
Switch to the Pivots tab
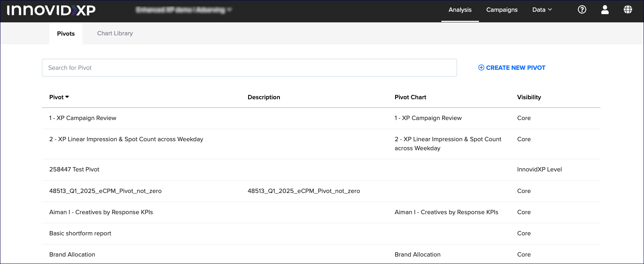[66, 33]
